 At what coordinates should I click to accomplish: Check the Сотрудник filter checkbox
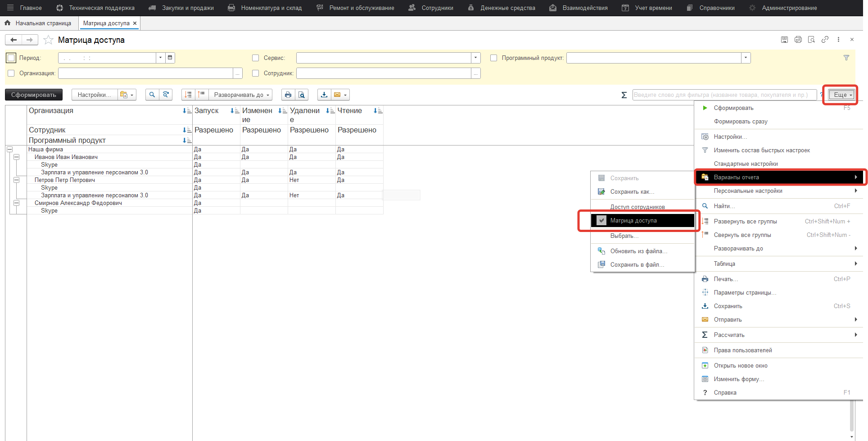click(256, 73)
